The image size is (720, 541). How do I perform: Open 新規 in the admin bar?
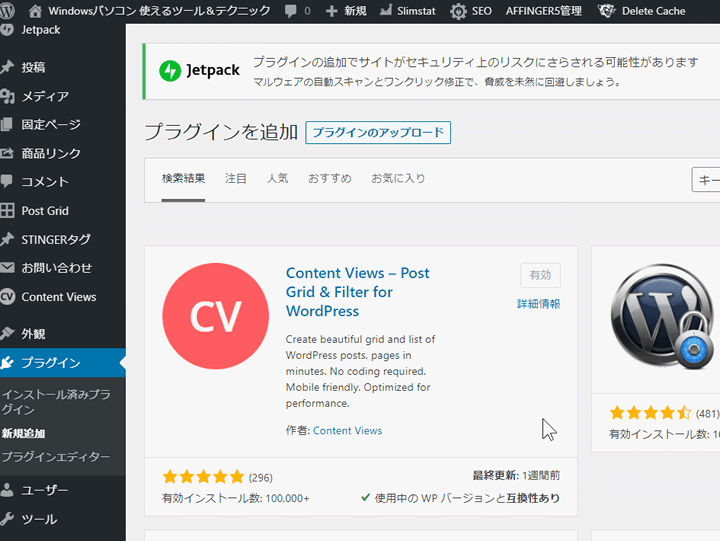(355, 11)
